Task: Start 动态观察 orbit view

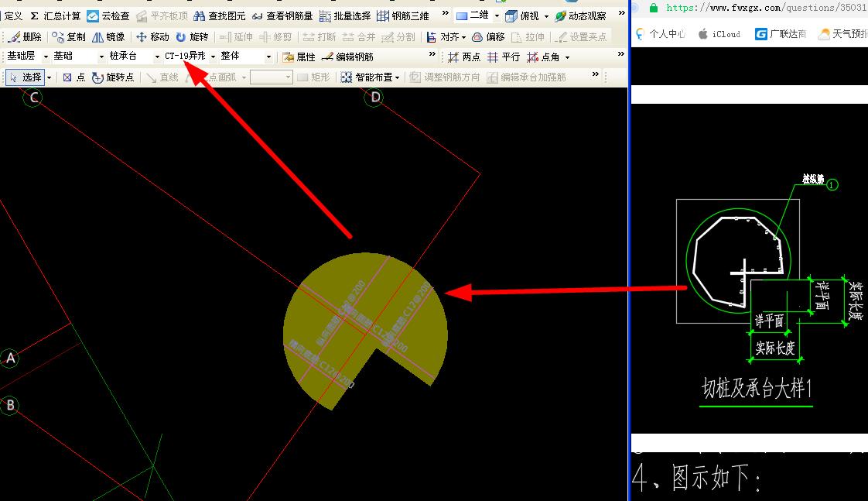Action: [x=581, y=16]
